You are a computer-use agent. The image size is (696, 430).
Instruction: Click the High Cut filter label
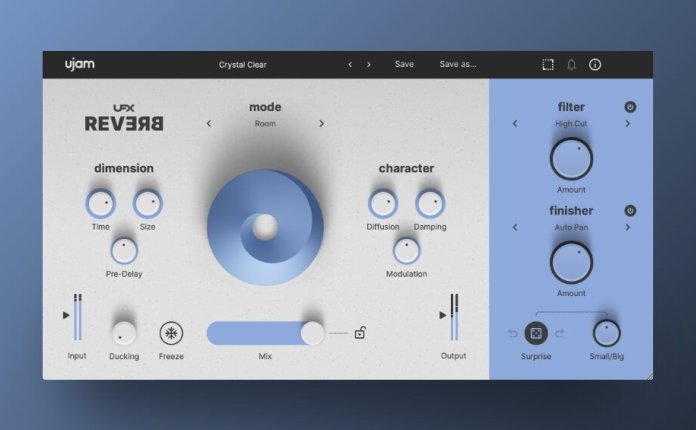tap(571, 124)
